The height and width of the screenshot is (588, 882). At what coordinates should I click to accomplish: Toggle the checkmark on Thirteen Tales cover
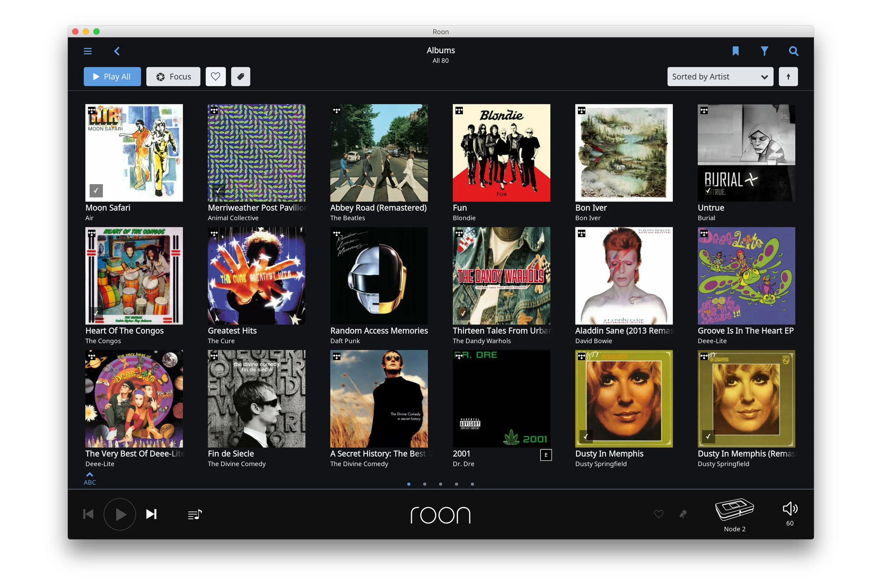click(464, 314)
